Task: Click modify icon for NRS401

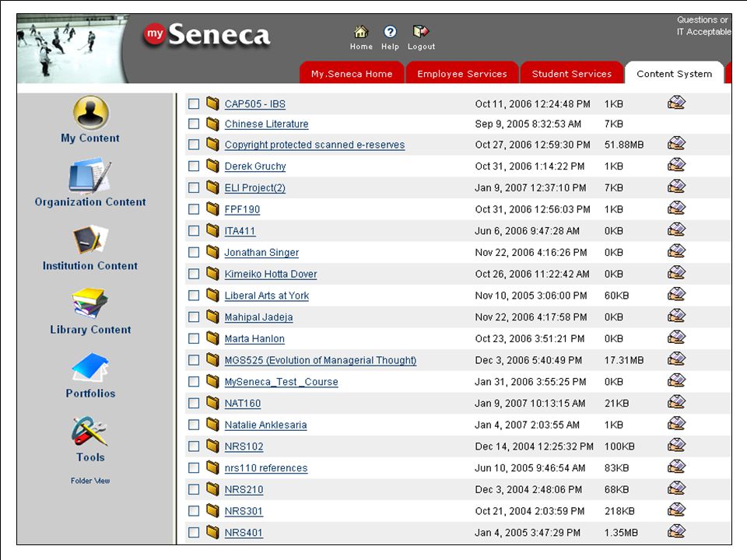Action: click(x=676, y=531)
